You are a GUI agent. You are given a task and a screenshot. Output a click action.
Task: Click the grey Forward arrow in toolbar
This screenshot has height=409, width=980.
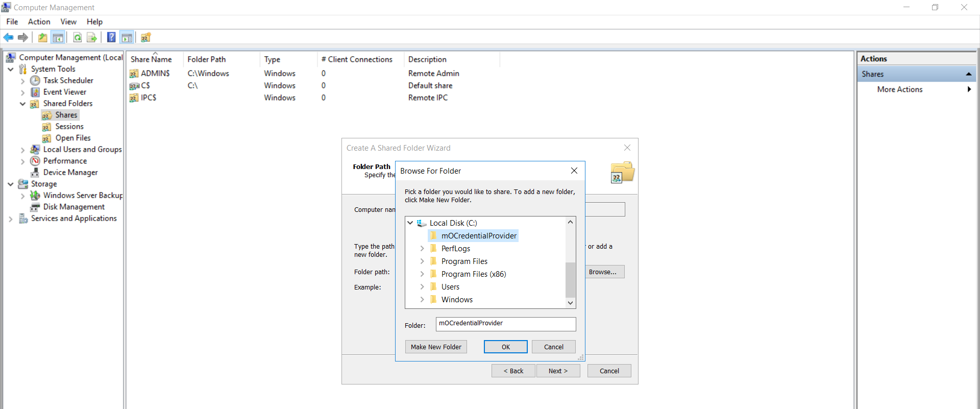point(23,37)
